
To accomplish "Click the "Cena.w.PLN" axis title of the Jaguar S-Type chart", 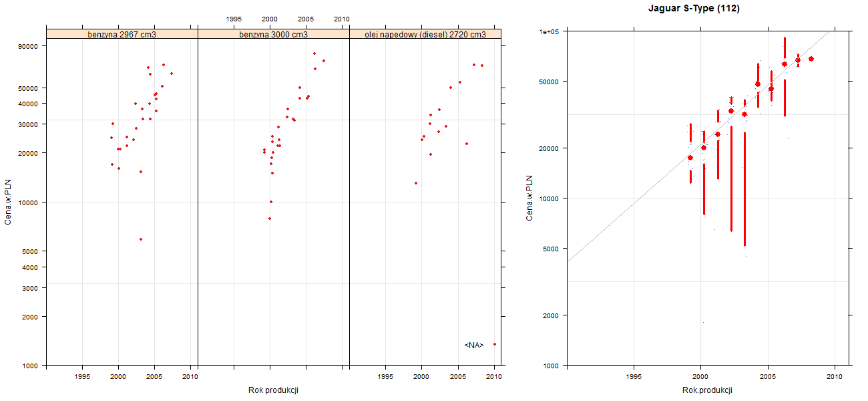I will pos(529,198).
